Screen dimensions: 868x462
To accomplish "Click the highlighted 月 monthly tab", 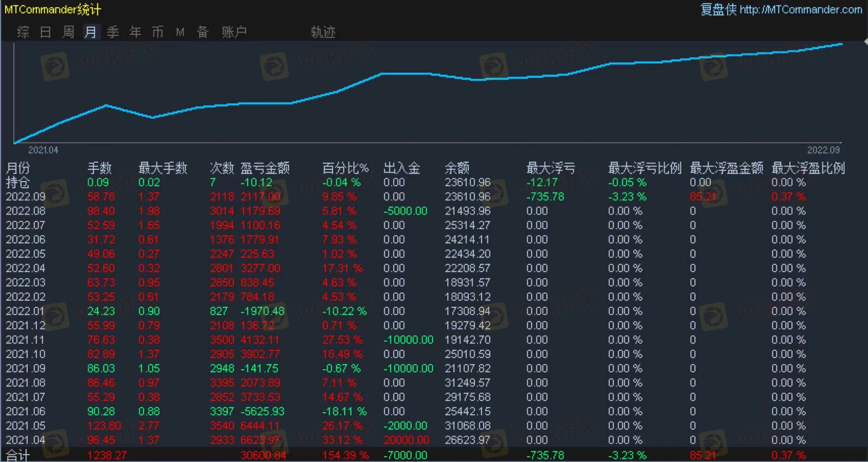I will [x=91, y=32].
